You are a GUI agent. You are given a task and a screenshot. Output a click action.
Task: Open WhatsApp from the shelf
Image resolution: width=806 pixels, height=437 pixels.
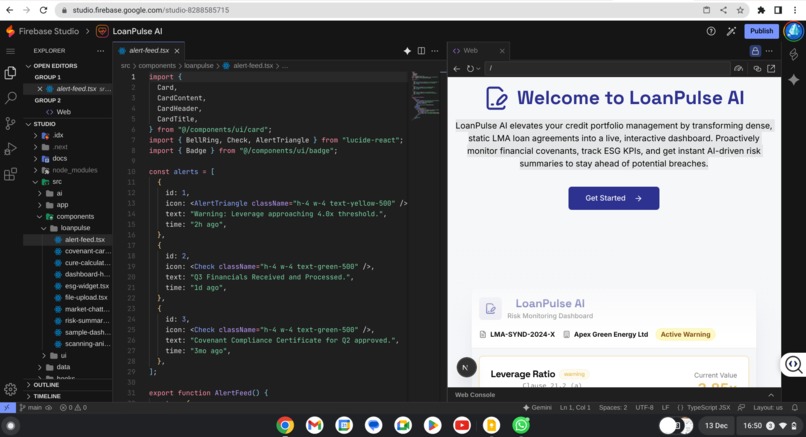(521, 425)
